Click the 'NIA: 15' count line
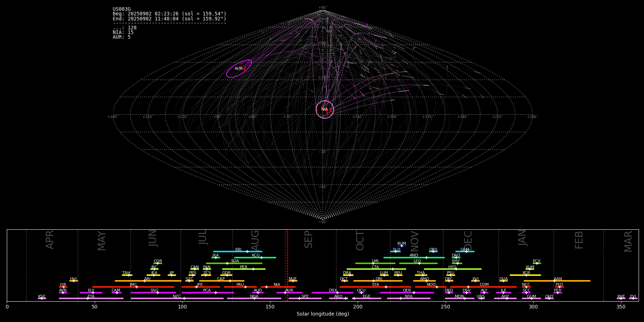 coord(123,33)
